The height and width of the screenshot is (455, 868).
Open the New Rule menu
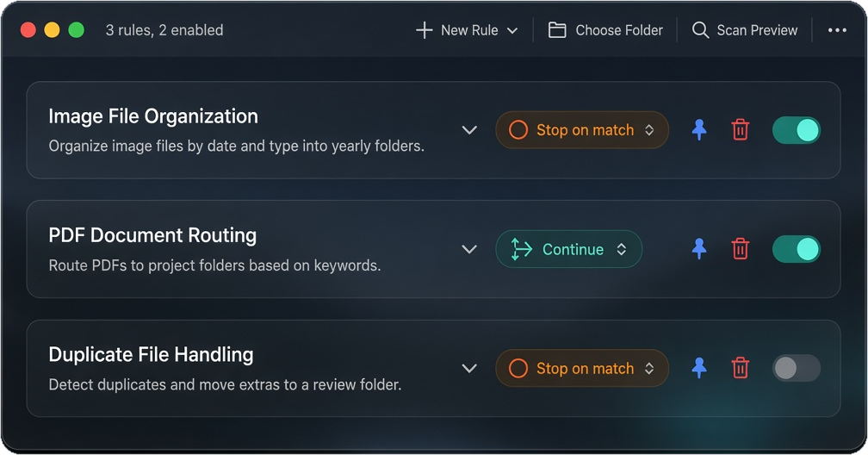[x=467, y=30]
